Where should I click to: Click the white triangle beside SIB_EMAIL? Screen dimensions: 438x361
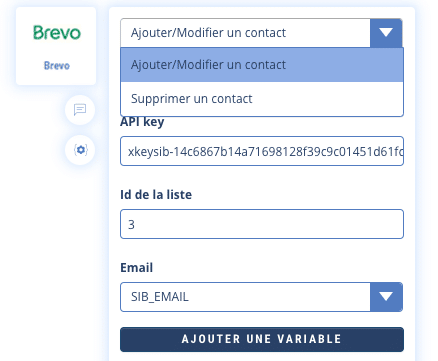coord(386,297)
